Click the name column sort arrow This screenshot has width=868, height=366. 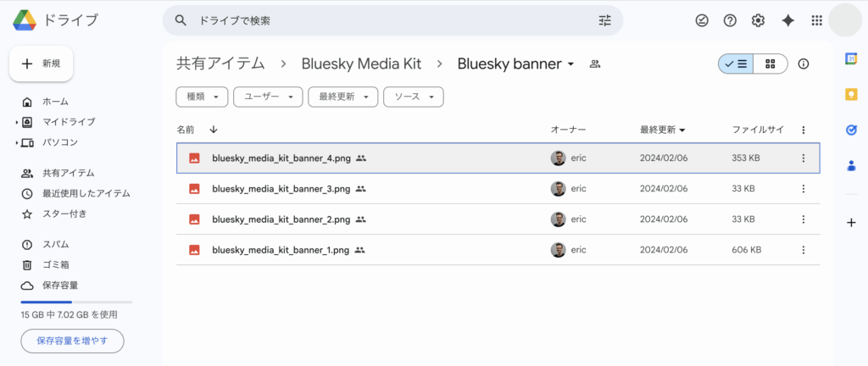pos(214,130)
